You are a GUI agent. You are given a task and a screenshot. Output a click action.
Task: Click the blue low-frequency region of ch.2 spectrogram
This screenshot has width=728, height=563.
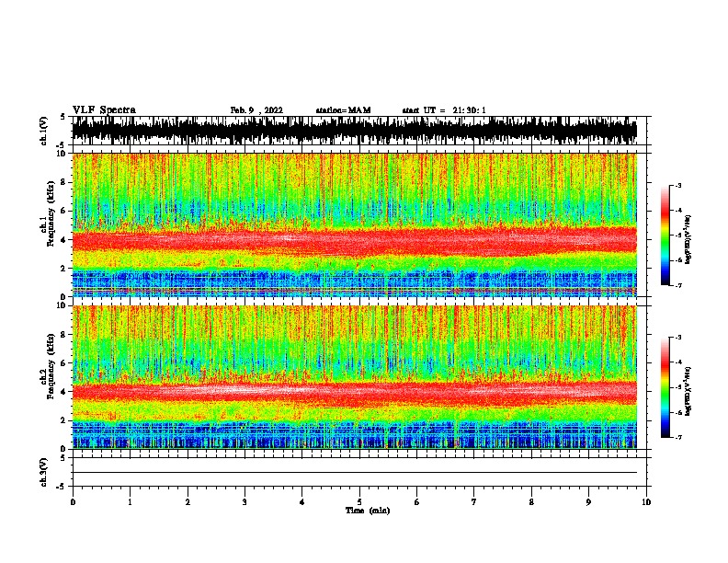coord(354,434)
